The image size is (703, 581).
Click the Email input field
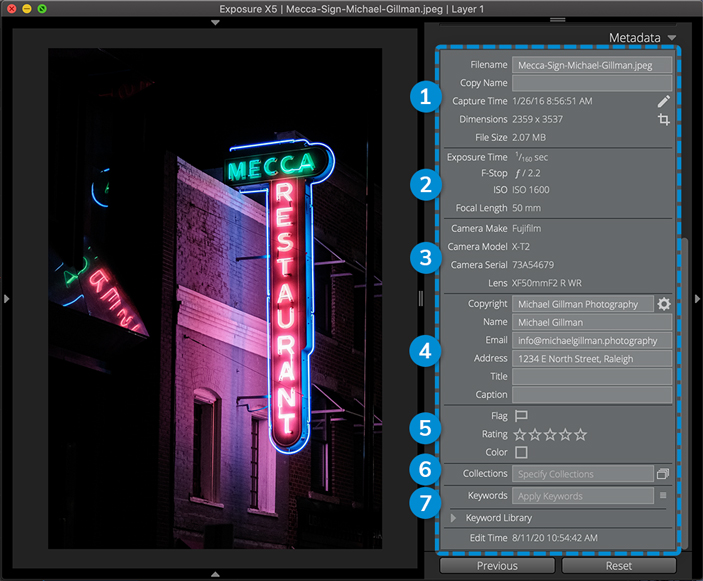[x=592, y=341]
